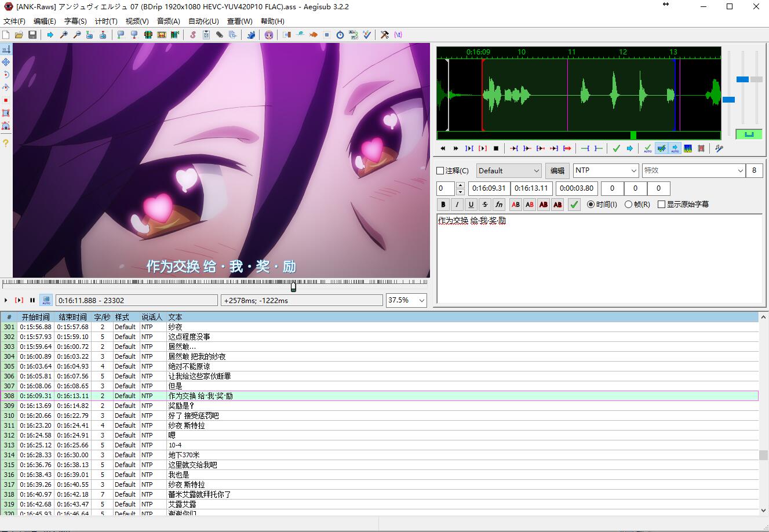
Task: Open the Shift Times tool
Action: pos(286,35)
